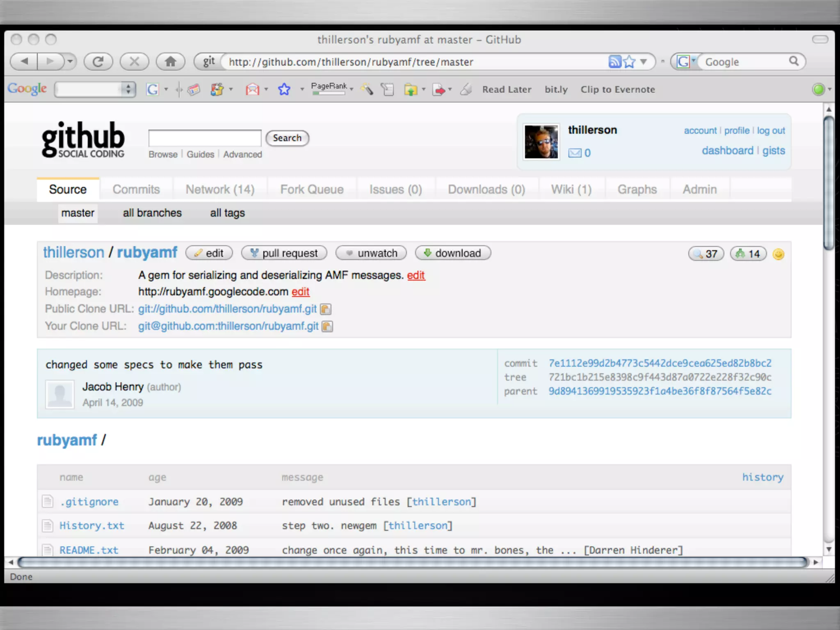The width and height of the screenshot is (840, 630).
Task: Open the Issues (0) tab
Action: [x=395, y=189]
